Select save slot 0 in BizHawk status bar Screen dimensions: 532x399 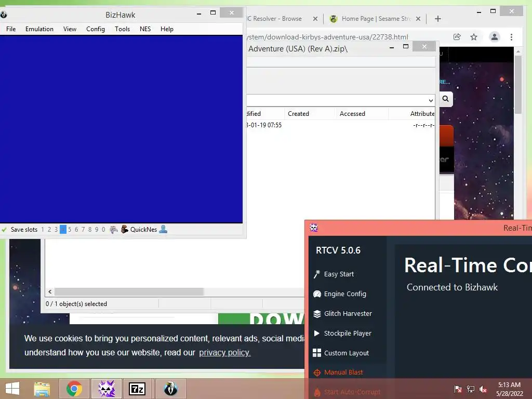pos(103,230)
